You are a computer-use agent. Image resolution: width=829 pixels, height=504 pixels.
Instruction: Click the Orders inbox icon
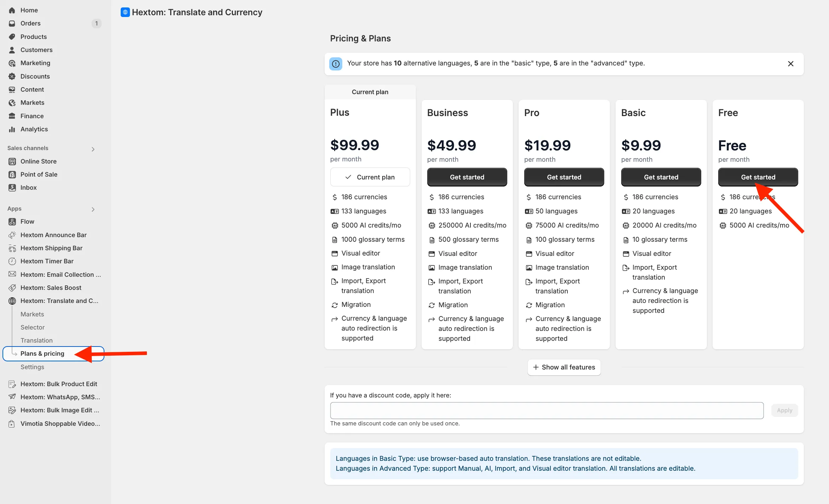(12, 23)
